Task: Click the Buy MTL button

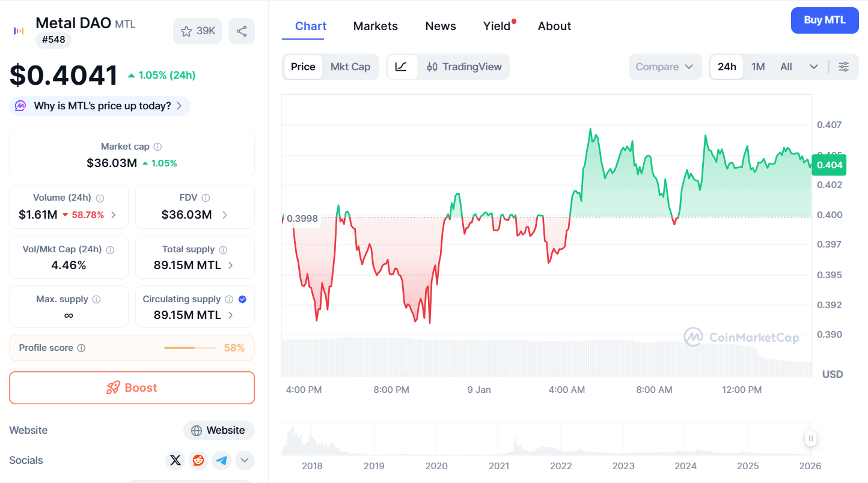Action: click(825, 20)
